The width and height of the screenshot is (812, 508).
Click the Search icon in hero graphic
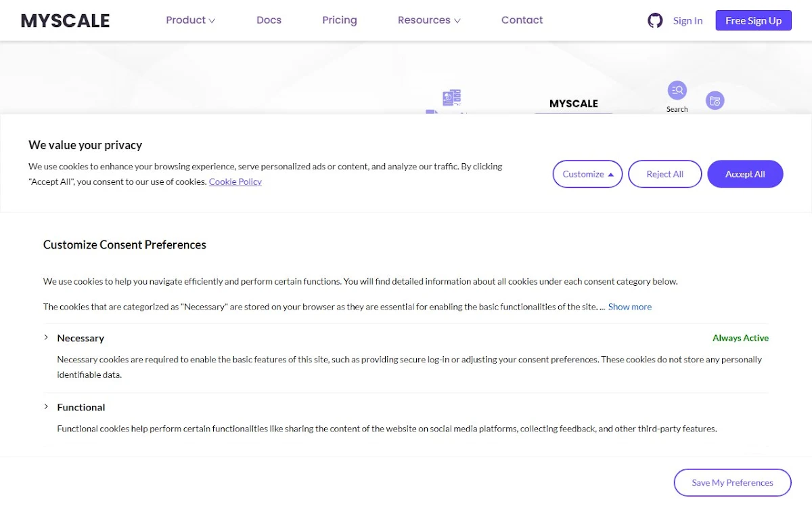pyautogui.click(x=677, y=90)
